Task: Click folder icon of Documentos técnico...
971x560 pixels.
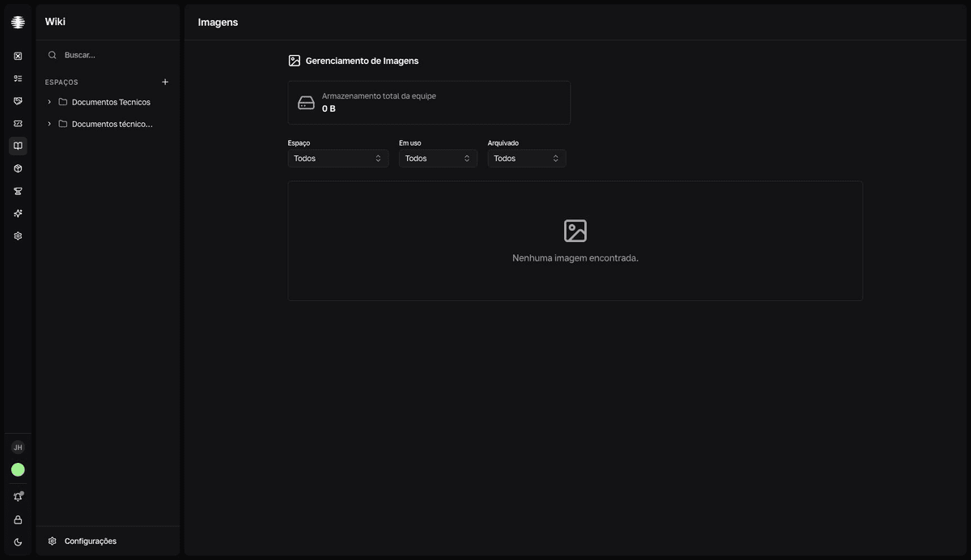Action: point(62,124)
